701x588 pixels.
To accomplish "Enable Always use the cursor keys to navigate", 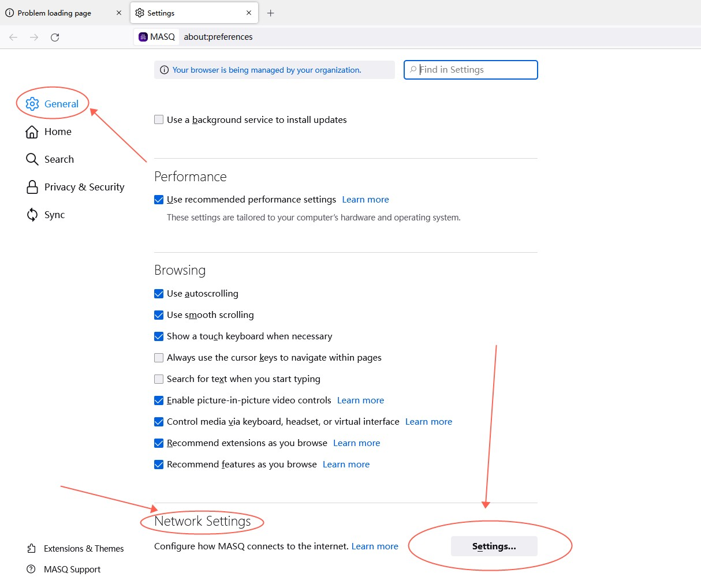I will (x=159, y=358).
